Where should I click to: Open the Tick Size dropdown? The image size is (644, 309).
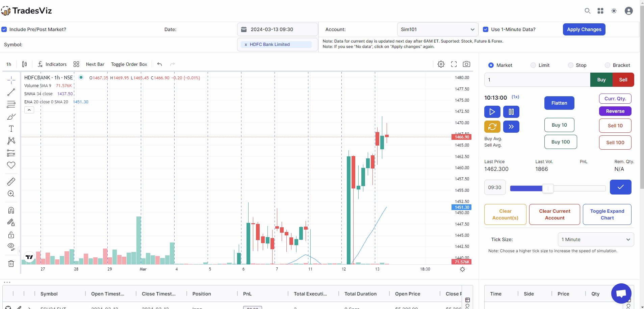[x=596, y=239]
